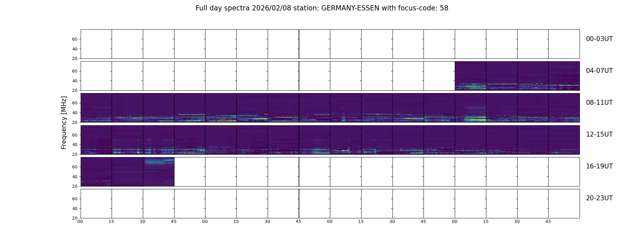Click first spectrogram panel in 04-07UT row

click(x=470, y=76)
